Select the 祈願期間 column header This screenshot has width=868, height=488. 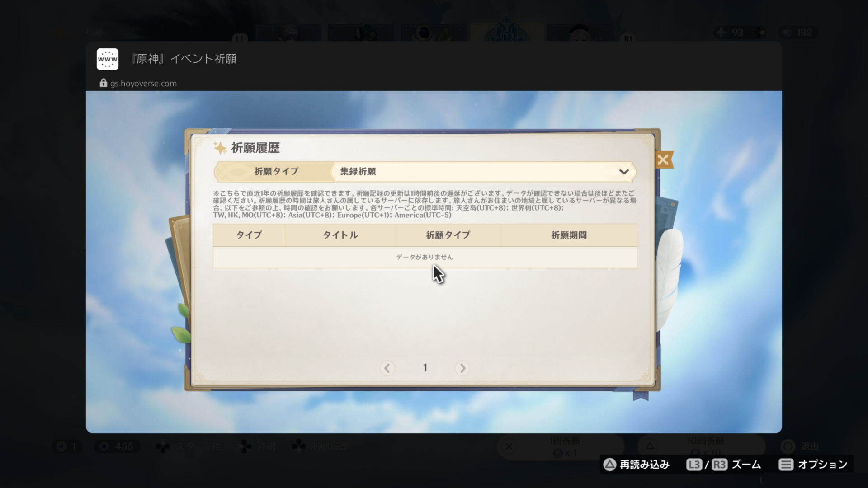pyautogui.click(x=569, y=235)
